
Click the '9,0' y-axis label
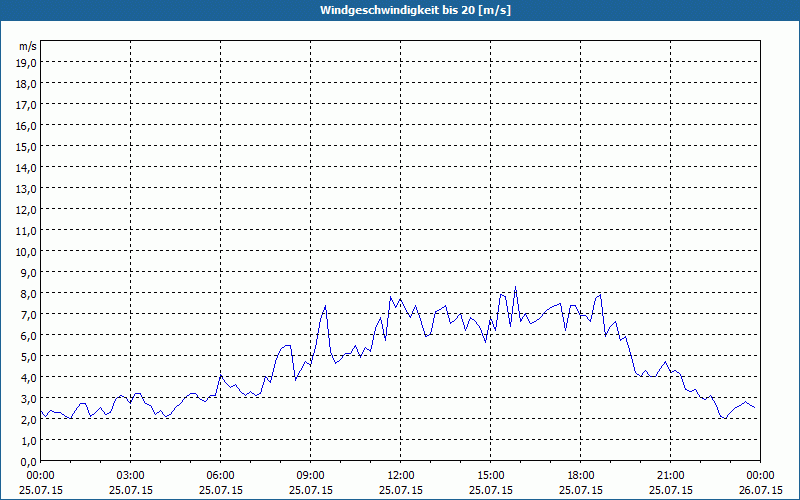[30, 273]
